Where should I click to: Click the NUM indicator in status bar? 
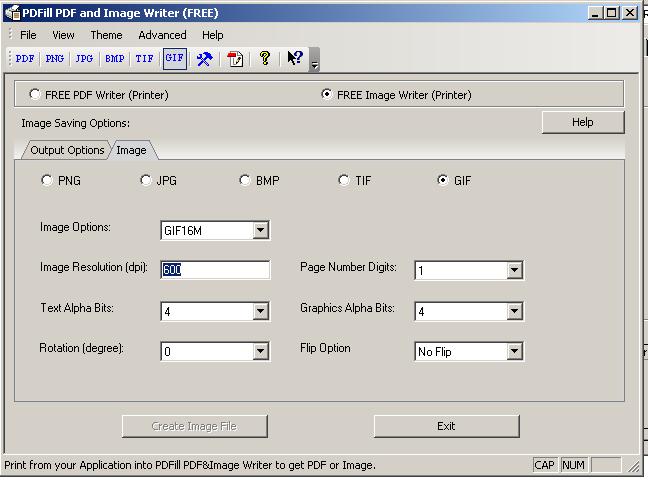[573, 465]
